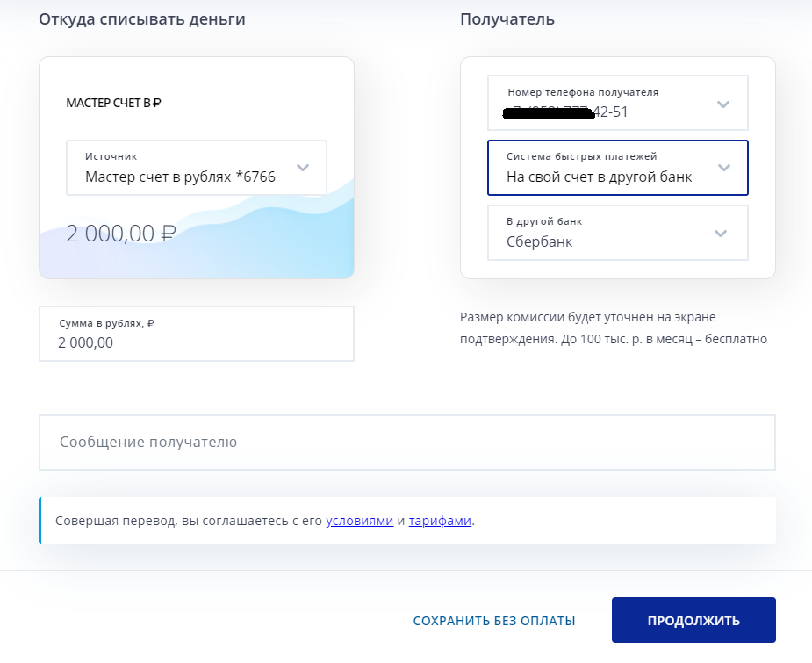Click the chevron icon in Источник field

(x=303, y=167)
